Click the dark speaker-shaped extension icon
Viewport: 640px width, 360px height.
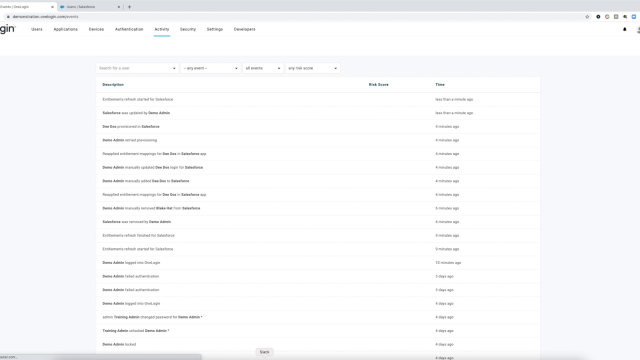pos(625,17)
